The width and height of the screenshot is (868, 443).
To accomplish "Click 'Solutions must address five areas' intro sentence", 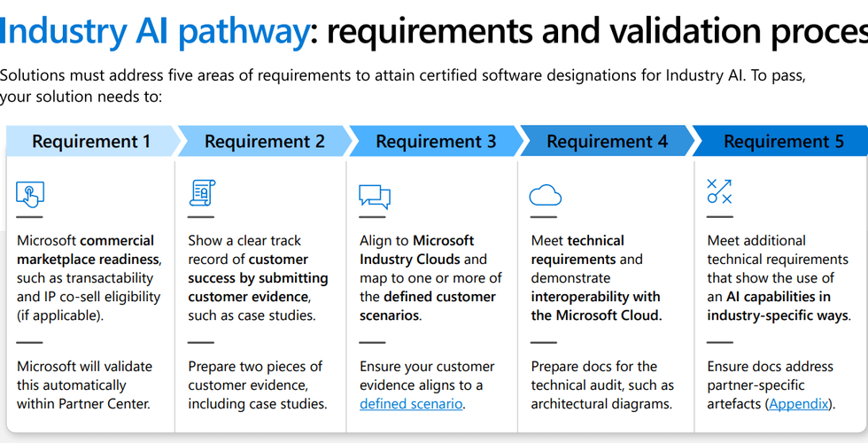I will click(403, 86).
